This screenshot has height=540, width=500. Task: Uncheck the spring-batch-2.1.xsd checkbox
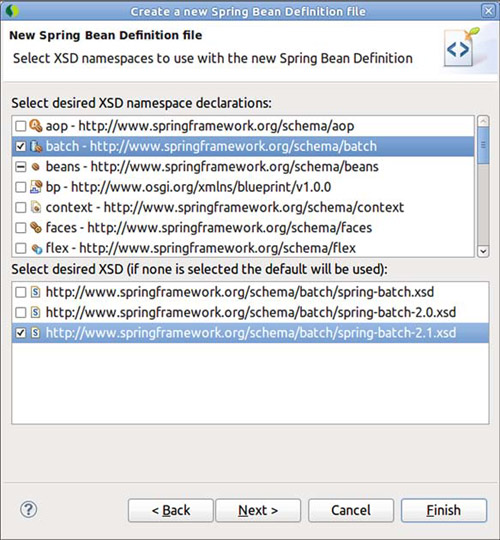[x=21, y=333]
